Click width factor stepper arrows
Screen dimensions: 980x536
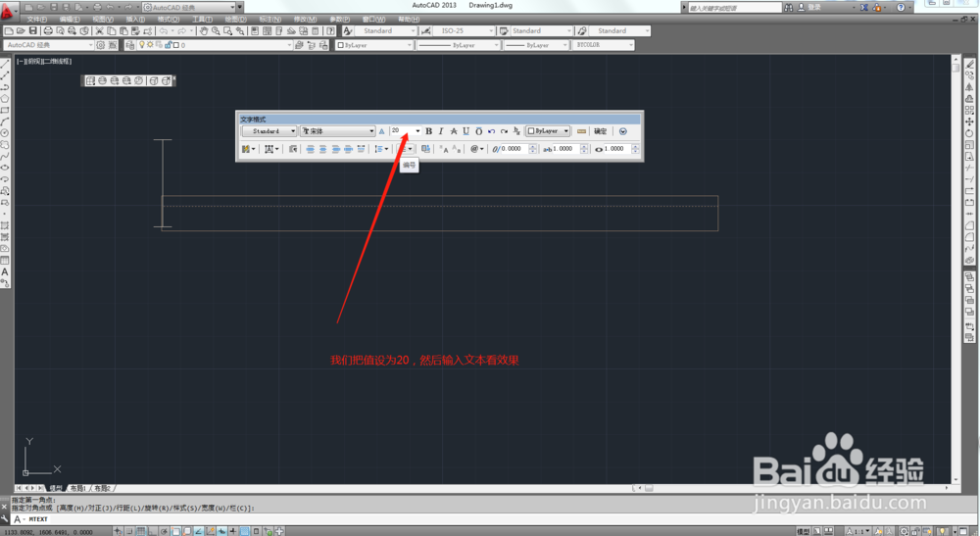[x=635, y=149]
